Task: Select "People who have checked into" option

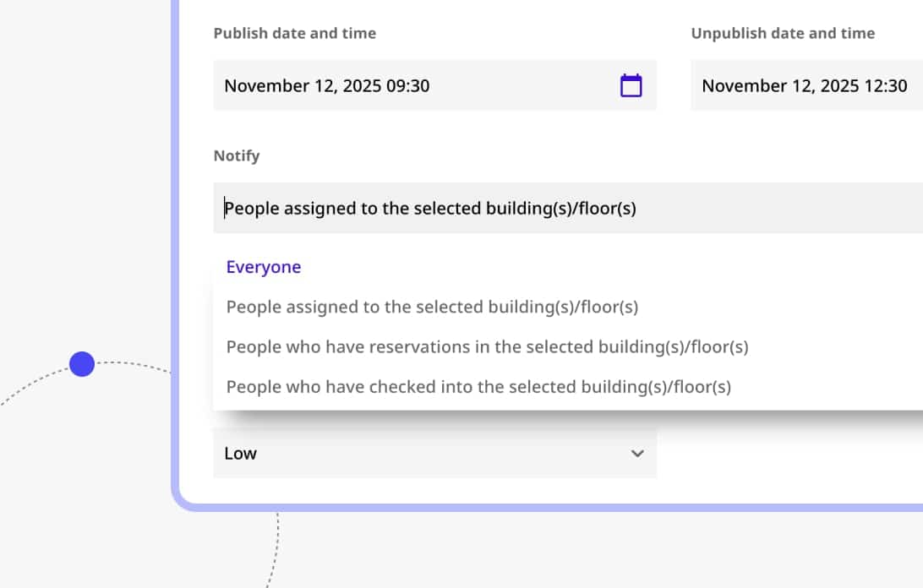Action: 478,387
